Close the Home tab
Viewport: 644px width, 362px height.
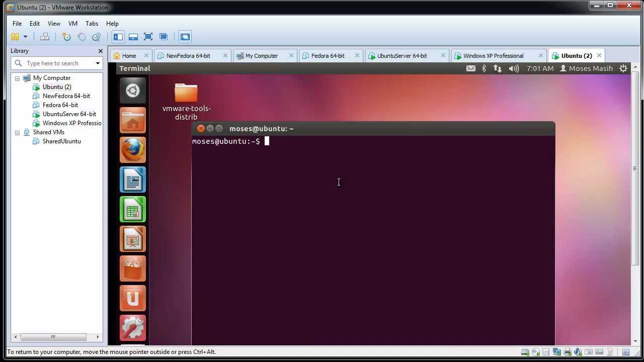146,56
